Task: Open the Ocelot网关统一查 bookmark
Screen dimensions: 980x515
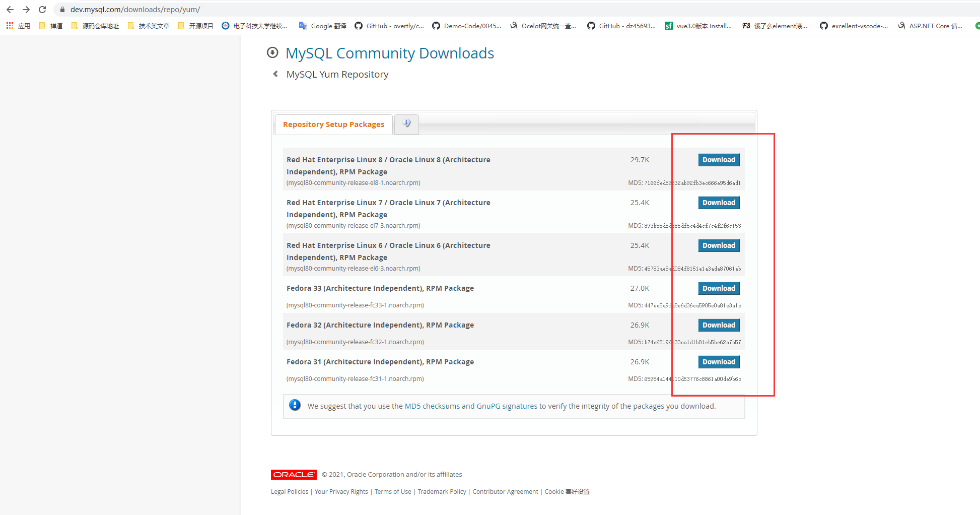Action: click(543, 26)
